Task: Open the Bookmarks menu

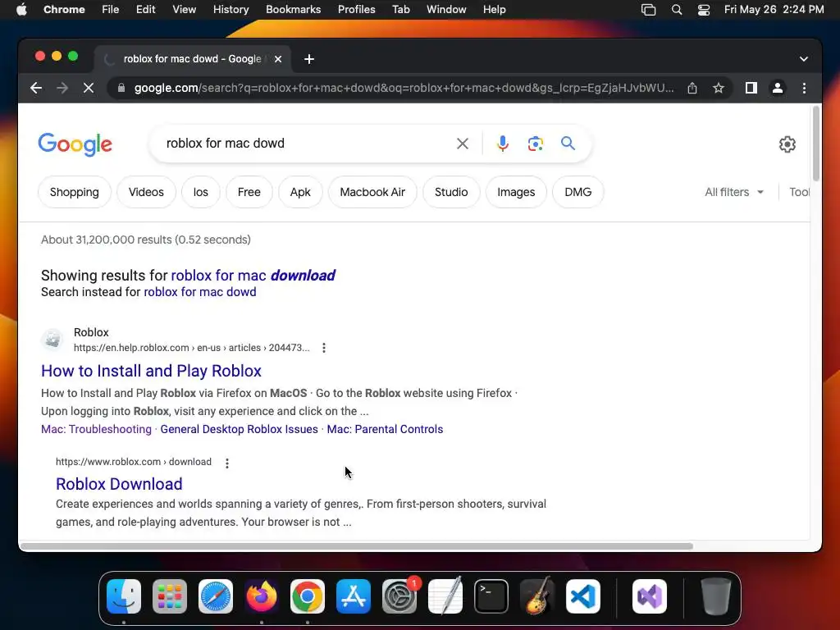Action: pyautogui.click(x=293, y=9)
